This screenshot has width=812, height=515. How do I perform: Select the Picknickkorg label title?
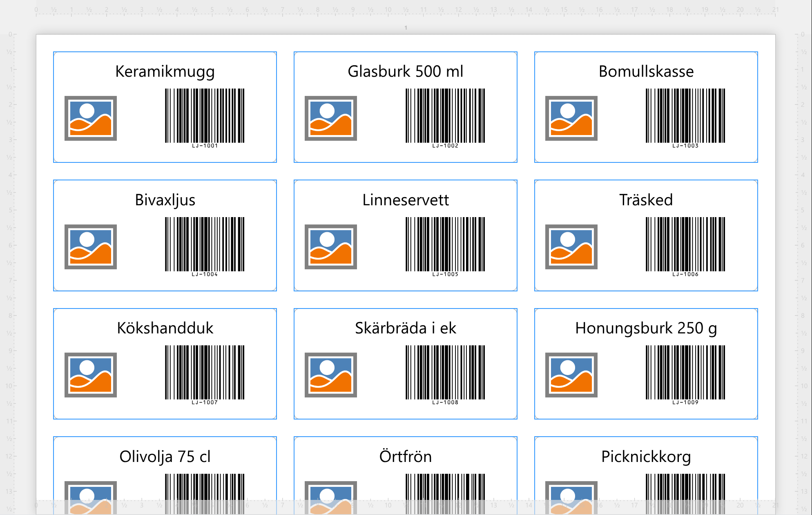[x=646, y=457]
